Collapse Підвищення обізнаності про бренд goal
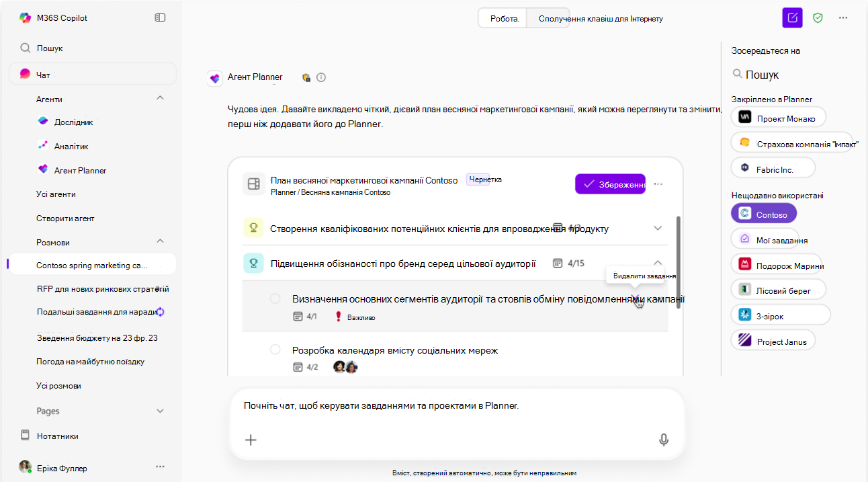Screen dimensions: 868x482 (x=658, y=263)
